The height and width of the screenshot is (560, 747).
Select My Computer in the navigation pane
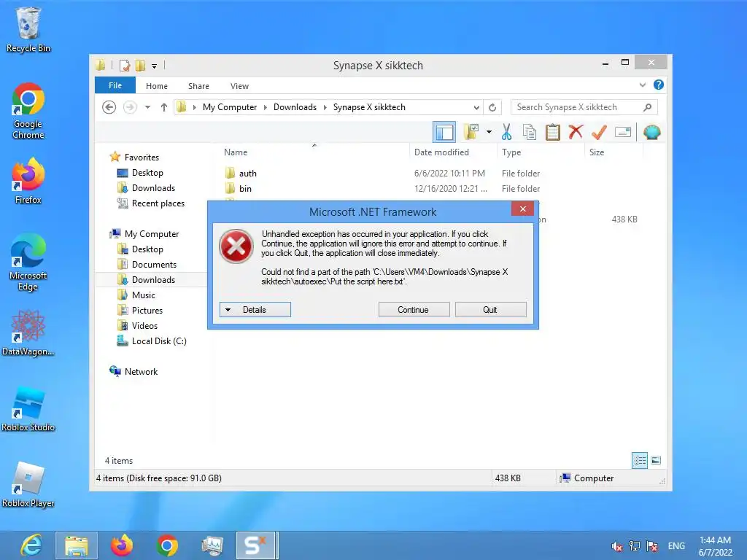(x=152, y=234)
